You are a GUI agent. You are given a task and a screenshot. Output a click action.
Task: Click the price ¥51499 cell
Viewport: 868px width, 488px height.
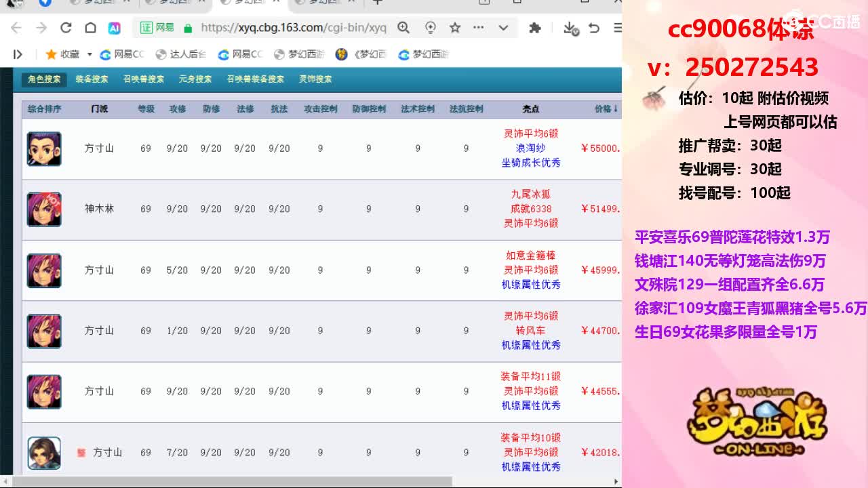click(x=601, y=209)
